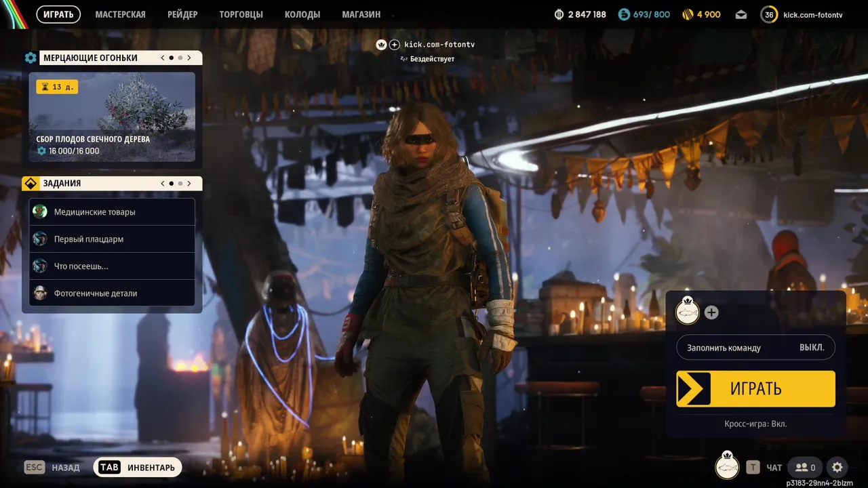Add a squad member with plus button

(x=711, y=312)
